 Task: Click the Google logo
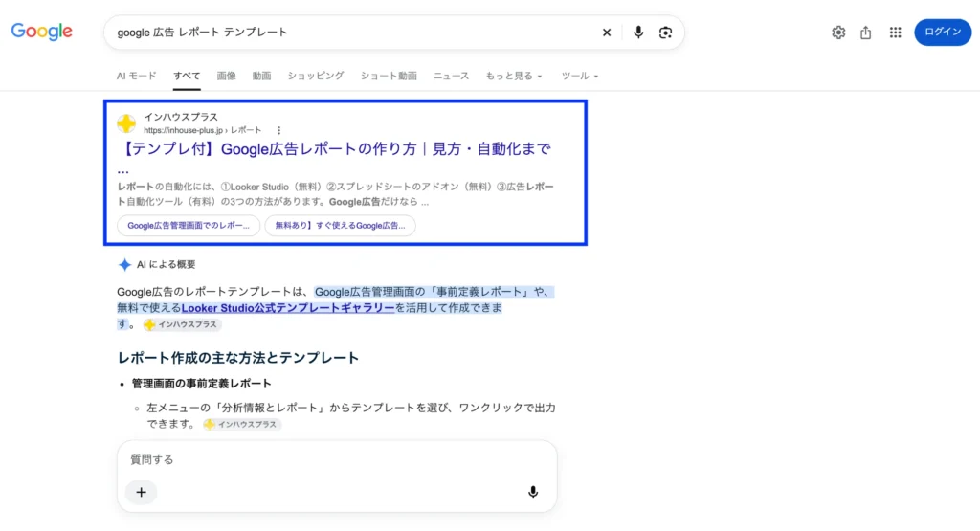(42, 32)
